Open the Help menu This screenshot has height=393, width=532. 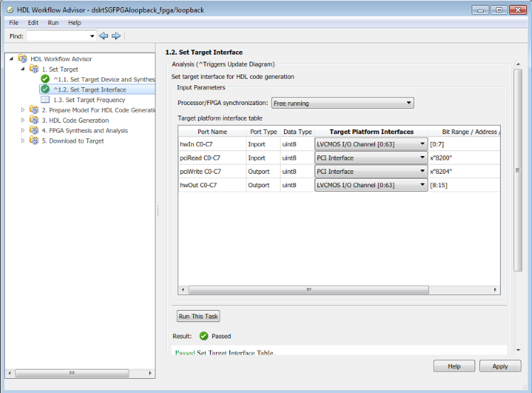[x=75, y=23]
